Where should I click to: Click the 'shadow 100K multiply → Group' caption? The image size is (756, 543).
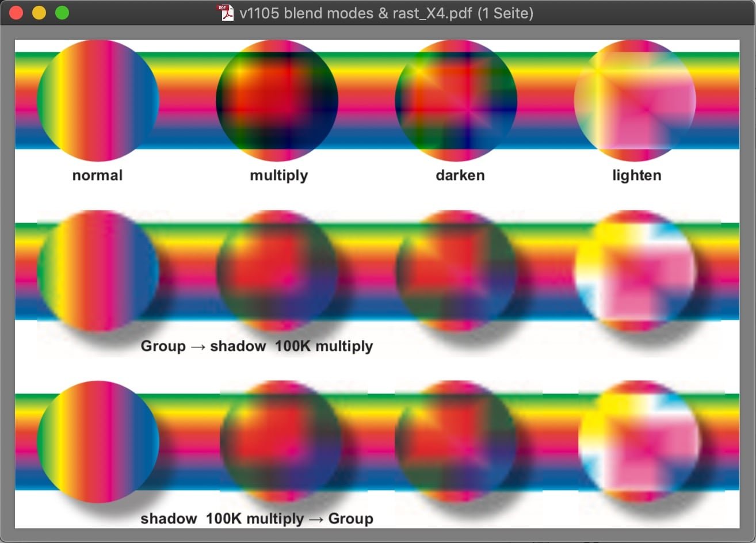pyautogui.click(x=257, y=518)
